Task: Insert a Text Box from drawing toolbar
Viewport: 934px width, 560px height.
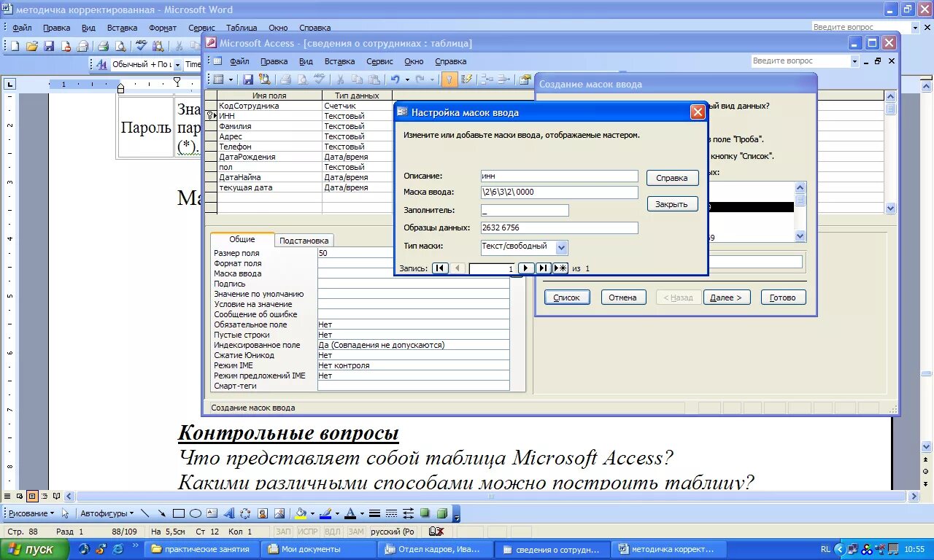Action: coord(212,513)
